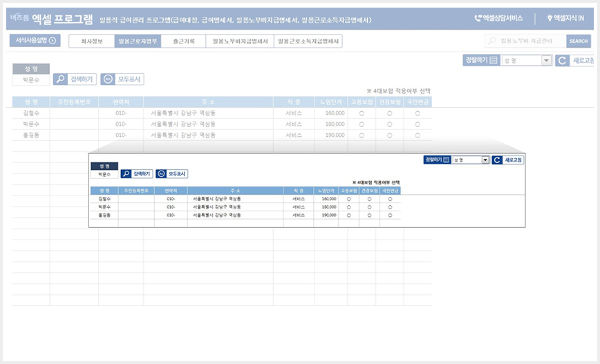Image resolution: width=600 pixels, height=364 pixels.
Task: Toggle 건강보험 circle for 홍길동 in magnified inset
Action: 369,215
